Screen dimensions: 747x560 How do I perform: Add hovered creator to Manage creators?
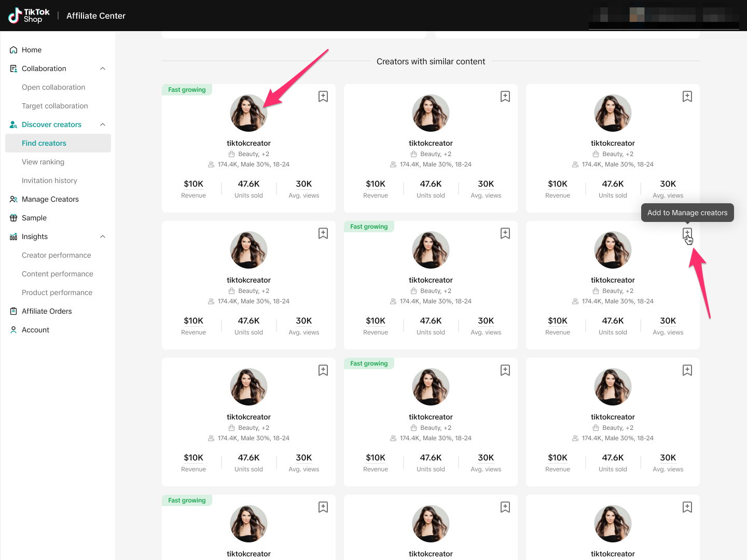[687, 233]
